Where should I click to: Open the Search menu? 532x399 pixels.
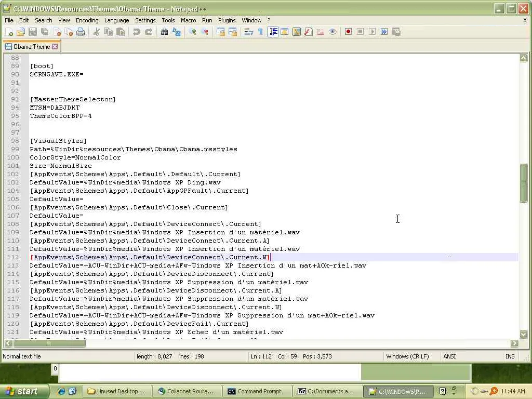point(44,20)
